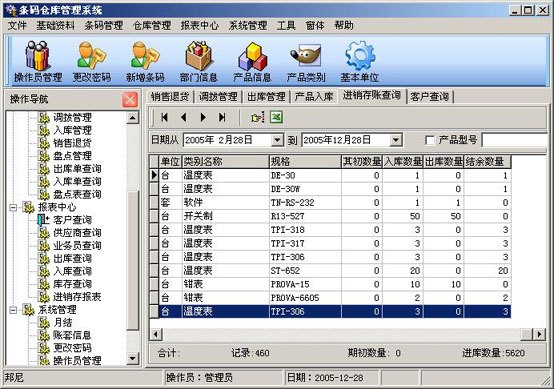Screen dimensions: 554x389
Task: Open 基本单位 gear icon
Action: click(359, 61)
